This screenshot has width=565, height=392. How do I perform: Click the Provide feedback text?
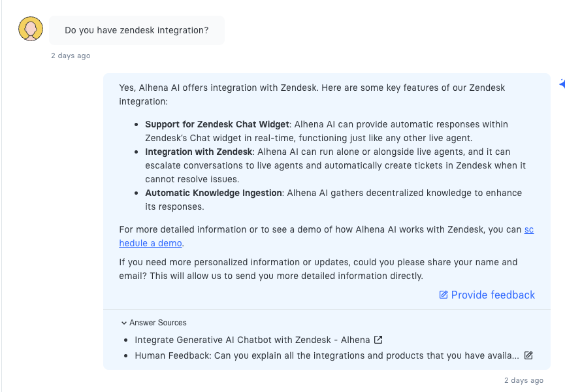(492, 295)
